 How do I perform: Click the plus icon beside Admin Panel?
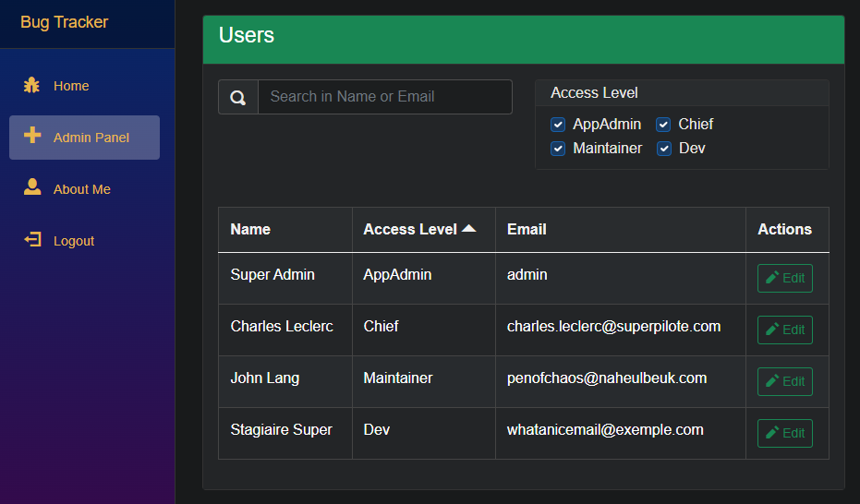pos(32,135)
